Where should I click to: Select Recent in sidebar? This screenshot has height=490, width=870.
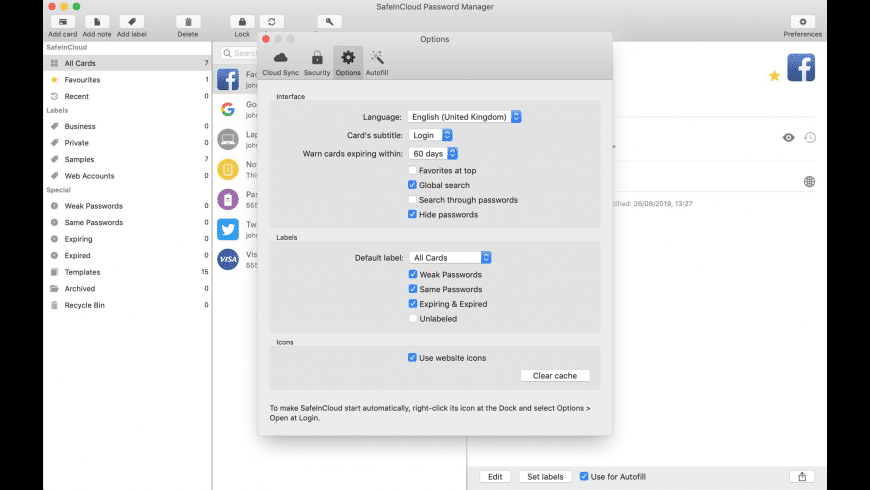128,97
